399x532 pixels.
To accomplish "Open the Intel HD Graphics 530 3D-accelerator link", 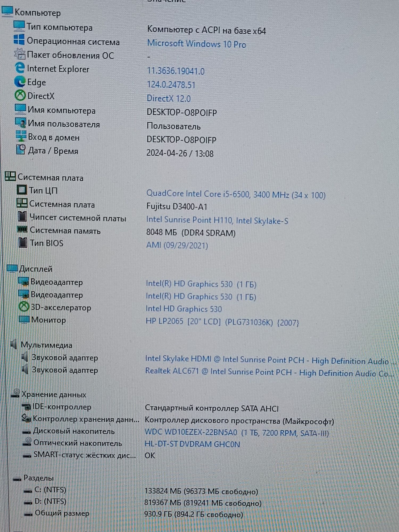I will click(184, 309).
